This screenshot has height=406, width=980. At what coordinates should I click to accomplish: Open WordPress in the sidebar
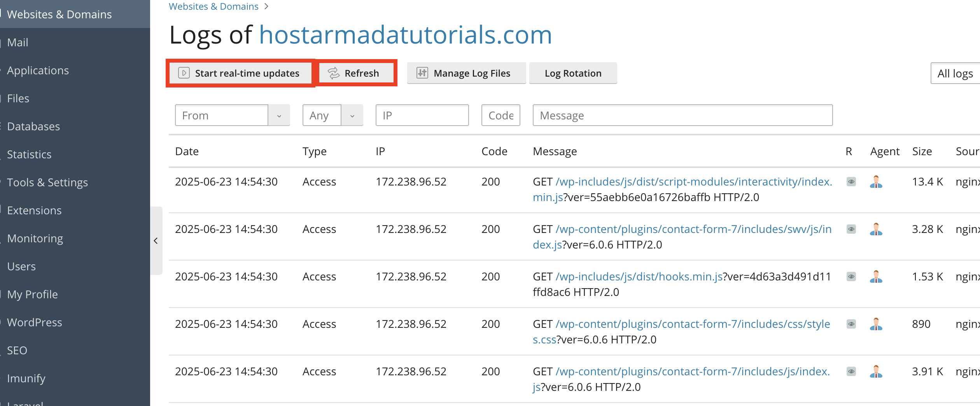pyautogui.click(x=75, y=322)
